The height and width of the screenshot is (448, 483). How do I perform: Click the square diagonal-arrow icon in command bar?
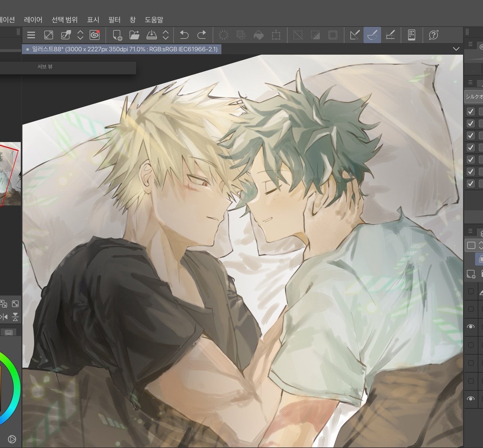coord(49,35)
